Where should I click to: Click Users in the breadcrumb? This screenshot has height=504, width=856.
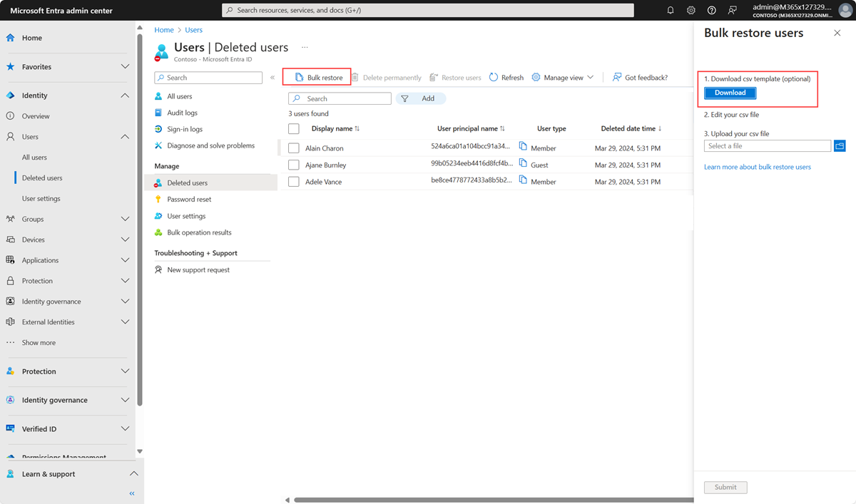tap(193, 30)
